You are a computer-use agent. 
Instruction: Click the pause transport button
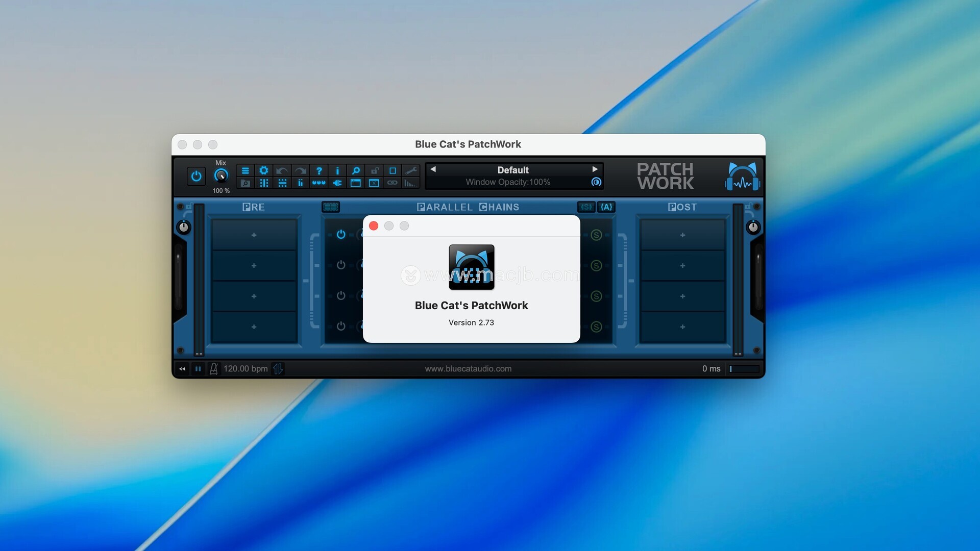tap(198, 369)
